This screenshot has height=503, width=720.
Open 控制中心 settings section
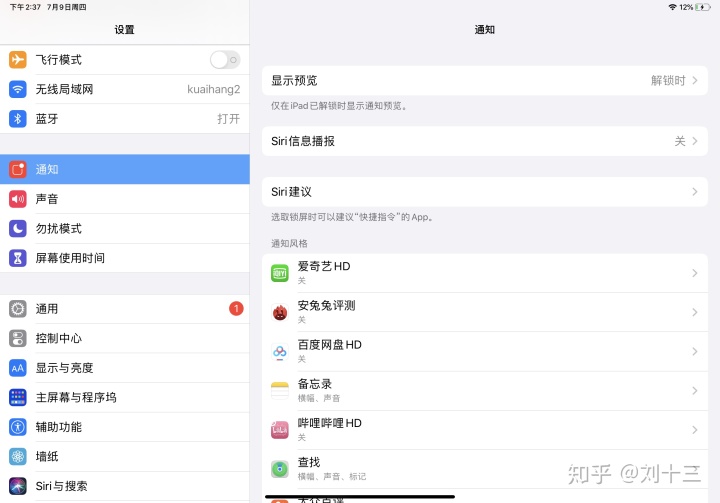124,339
